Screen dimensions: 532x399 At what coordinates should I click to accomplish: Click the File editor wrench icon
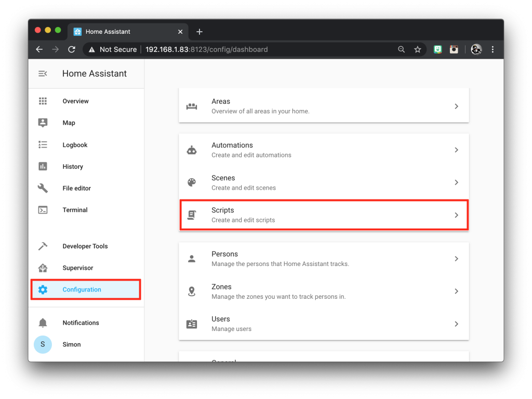(x=43, y=188)
